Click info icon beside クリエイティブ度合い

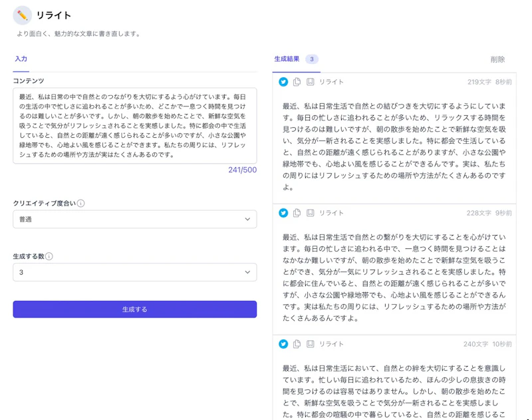[81, 203]
